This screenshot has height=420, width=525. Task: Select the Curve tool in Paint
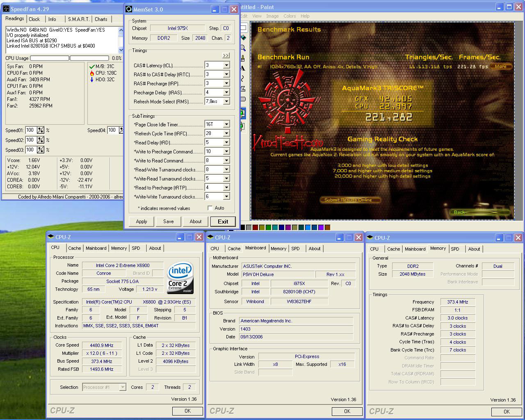(x=243, y=78)
